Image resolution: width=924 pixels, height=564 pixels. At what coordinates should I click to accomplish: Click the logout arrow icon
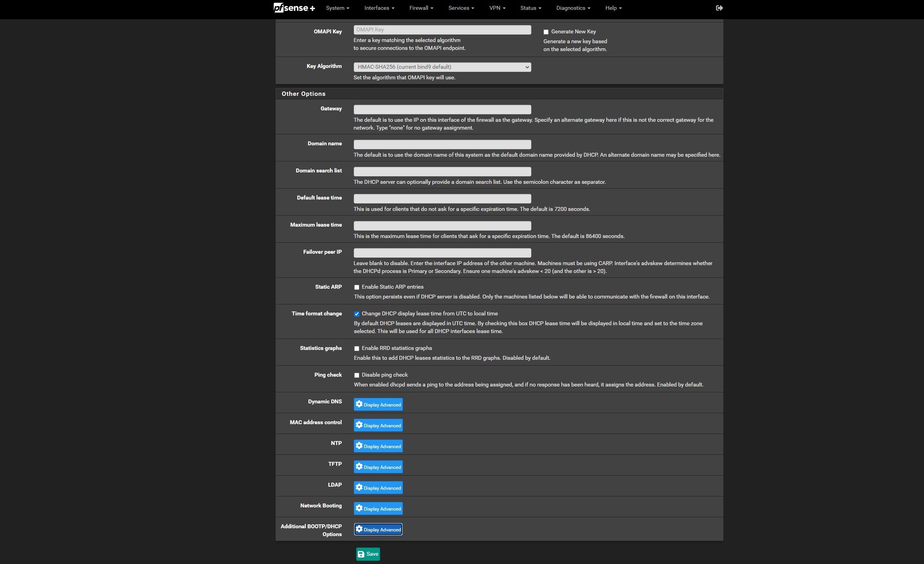pyautogui.click(x=719, y=8)
